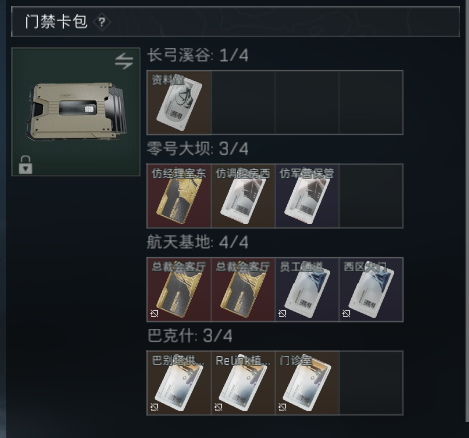Toggle the lock icon on card case

(x=26, y=165)
